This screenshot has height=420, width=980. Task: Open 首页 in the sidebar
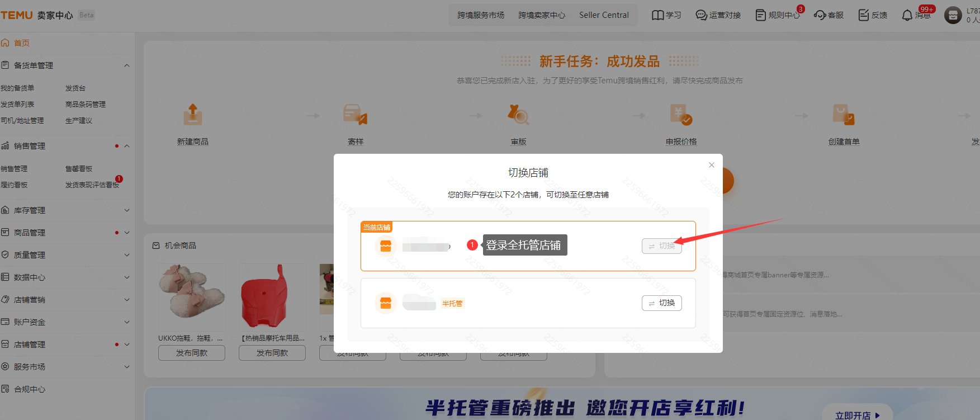point(21,43)
